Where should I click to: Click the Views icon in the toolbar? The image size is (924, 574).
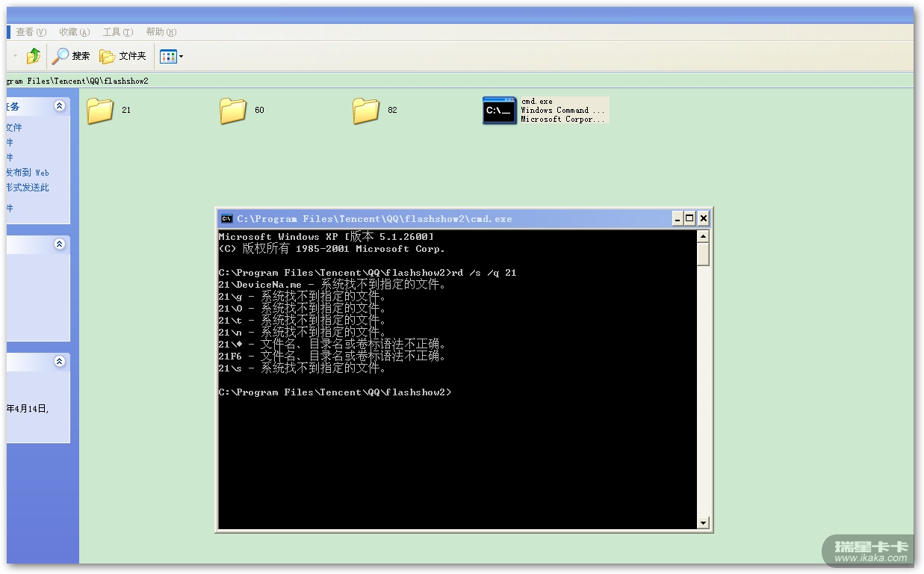[167, 56]
